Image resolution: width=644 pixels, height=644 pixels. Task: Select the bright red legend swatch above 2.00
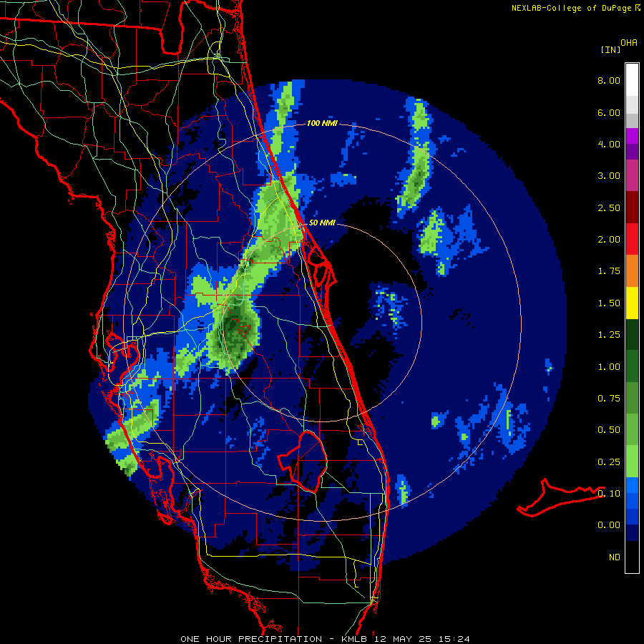pyautogui.click(x=632, y=239)
